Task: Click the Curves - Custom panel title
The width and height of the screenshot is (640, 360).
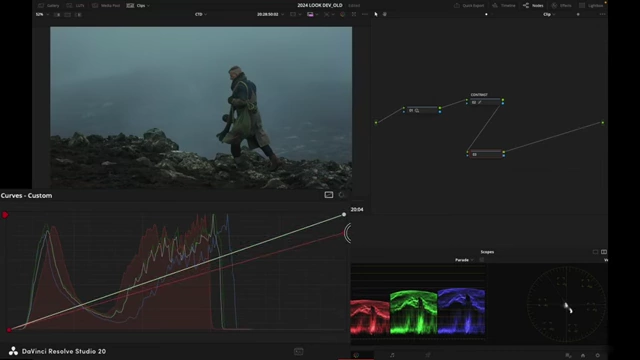Action: 27,196
